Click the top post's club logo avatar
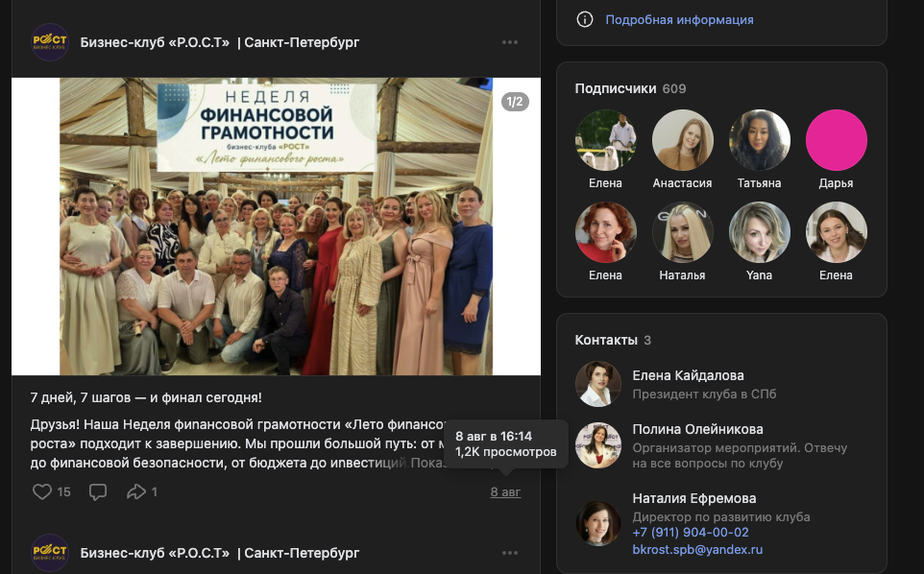This screenshot has width=924, height=574. (x=50, y=42)
